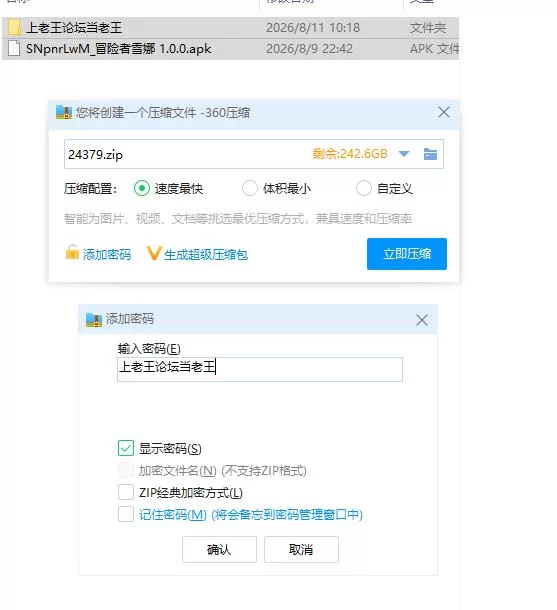This screenshot has height=610, width=557.
Task: Click the 360压缩 logo in the 添加密码 dialog title
Action: pyautogui.click(x=94, y=319)
